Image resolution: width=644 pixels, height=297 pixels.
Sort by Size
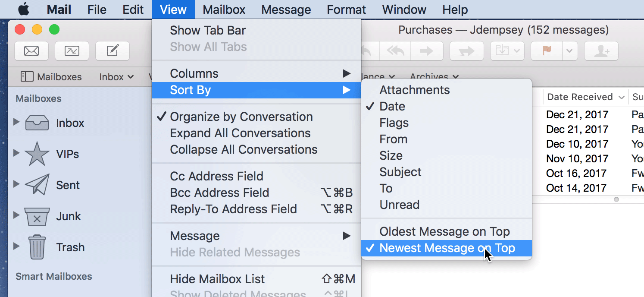tap(447, 155)
